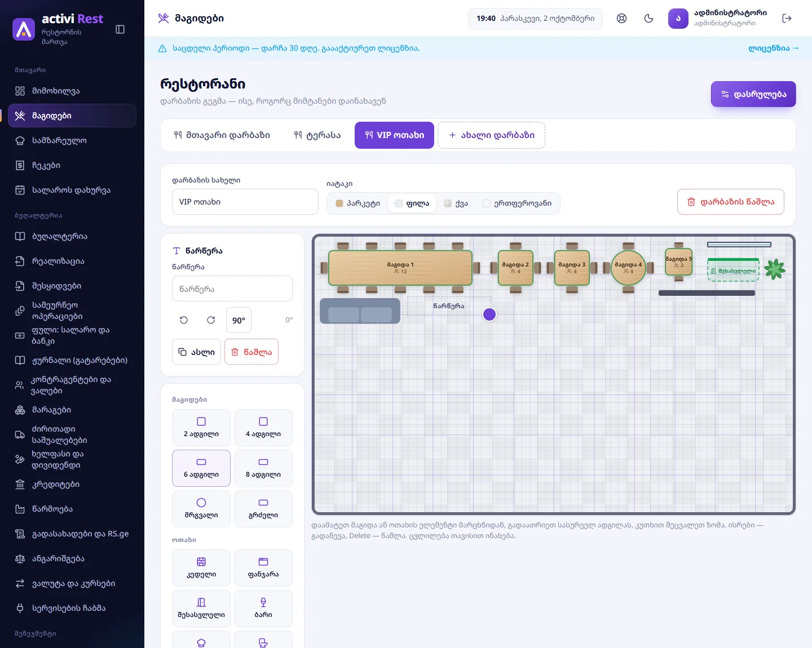This screenshot has width=812, height=648.
Task: Select the 6 ადგილი table tile
Action: [201, 468]
